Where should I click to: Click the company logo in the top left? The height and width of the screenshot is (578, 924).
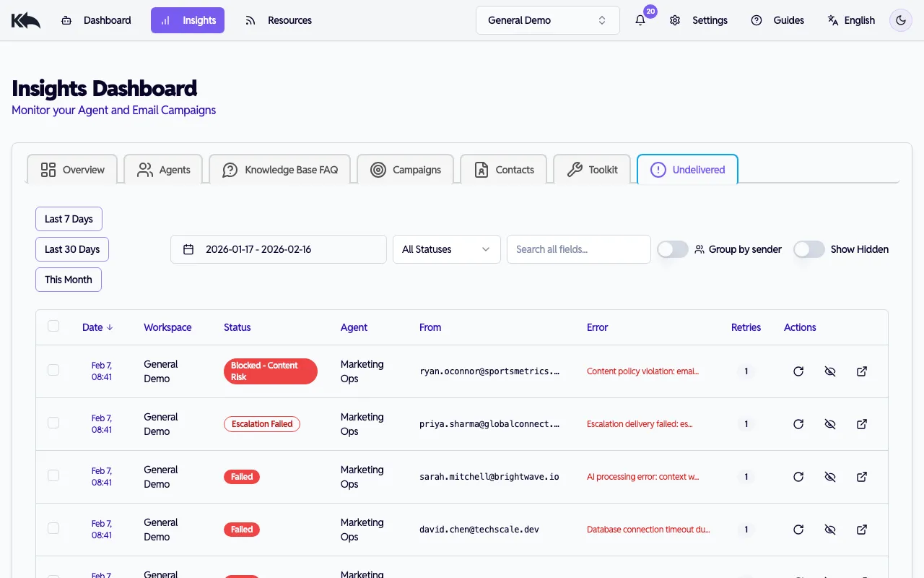(25, 20)
